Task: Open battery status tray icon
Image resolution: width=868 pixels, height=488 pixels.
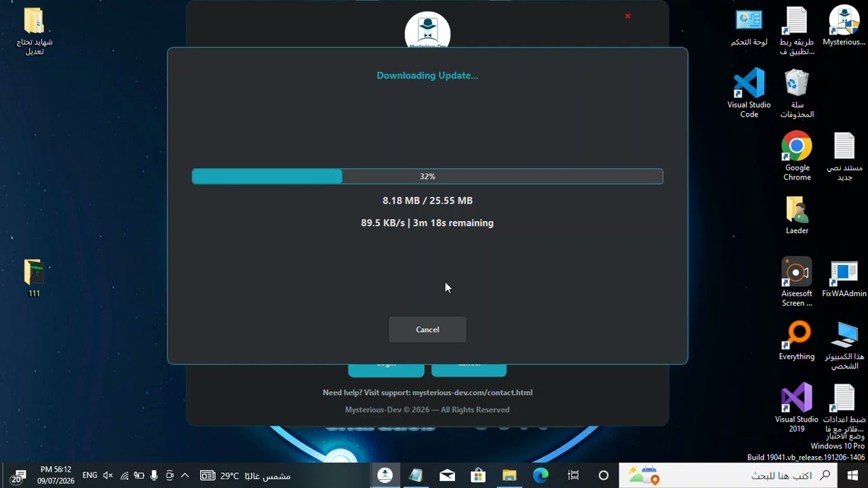Action: [139, 476]
